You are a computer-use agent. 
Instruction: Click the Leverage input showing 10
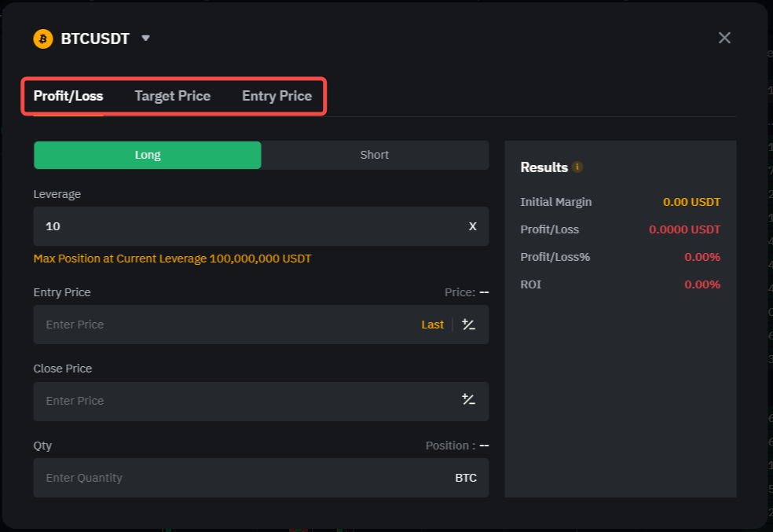coord(236,226)
